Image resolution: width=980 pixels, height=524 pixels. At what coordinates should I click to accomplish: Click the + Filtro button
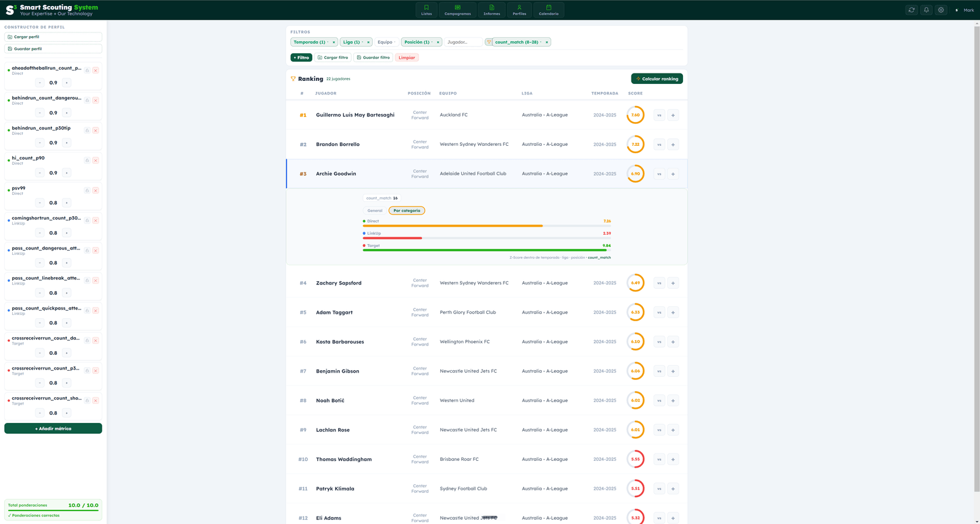tap(301, 58)
